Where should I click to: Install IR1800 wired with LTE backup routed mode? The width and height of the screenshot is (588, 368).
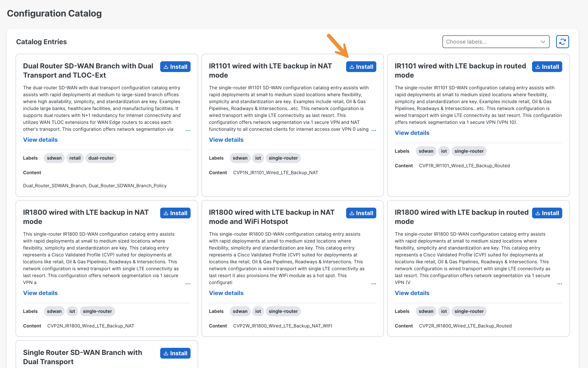(547, 213)
